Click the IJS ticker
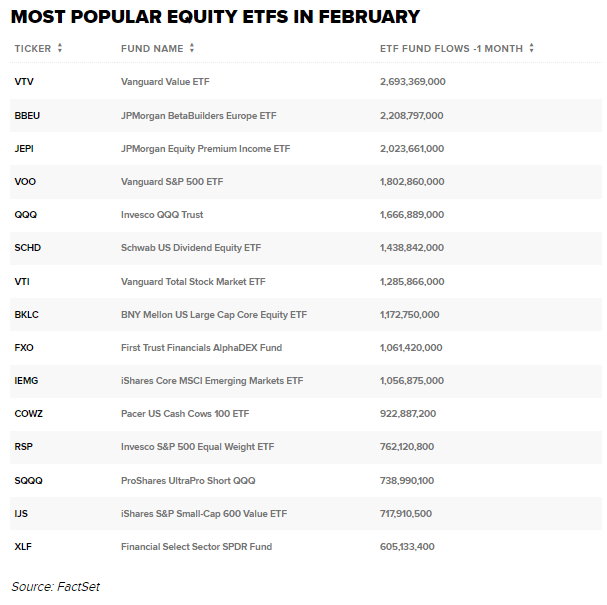 coord(22,513)
